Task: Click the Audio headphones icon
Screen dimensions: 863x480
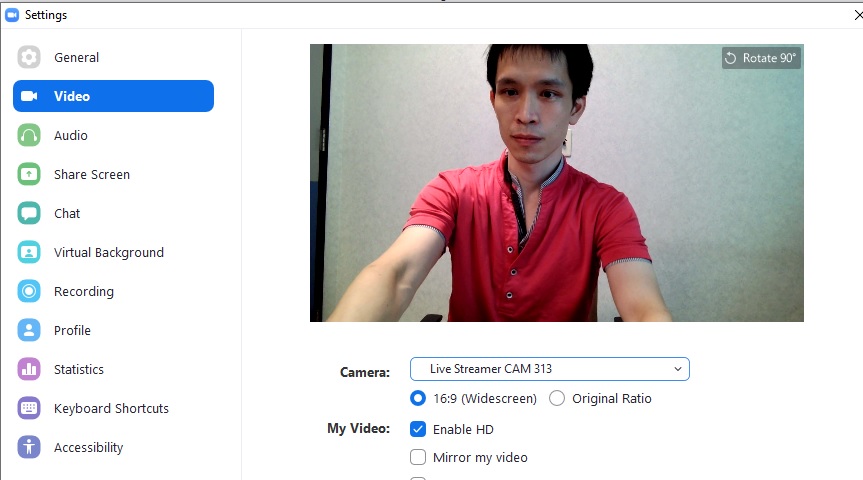Action: [x=29, y=135]
